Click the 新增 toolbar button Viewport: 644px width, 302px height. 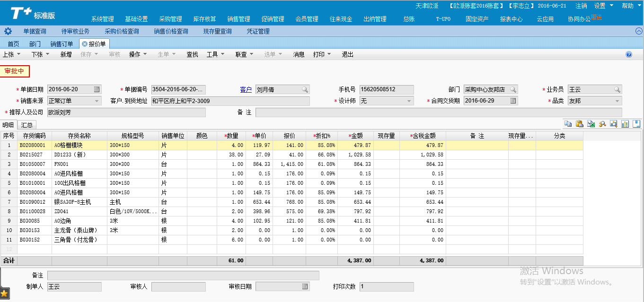(x=66, y=54)
